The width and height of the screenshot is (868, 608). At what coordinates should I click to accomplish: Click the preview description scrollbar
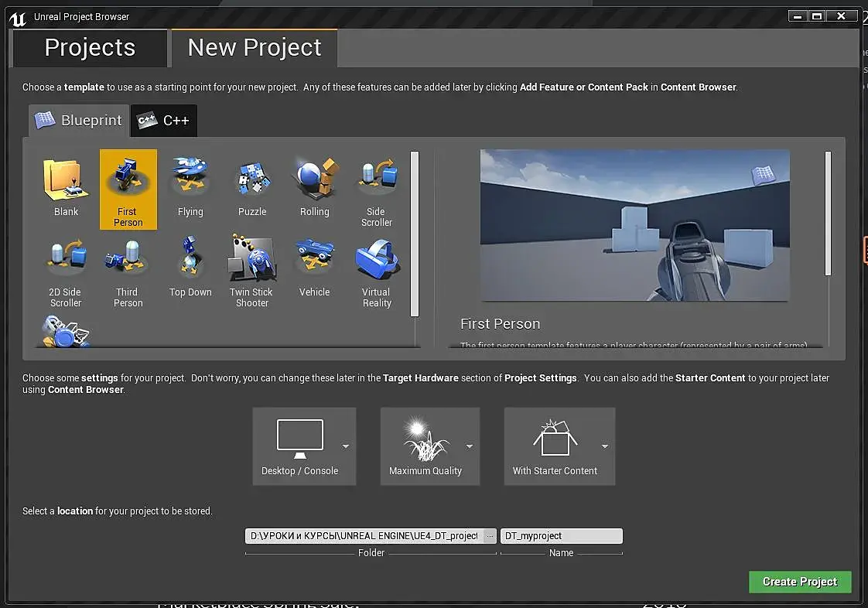(x=828, y=213)
